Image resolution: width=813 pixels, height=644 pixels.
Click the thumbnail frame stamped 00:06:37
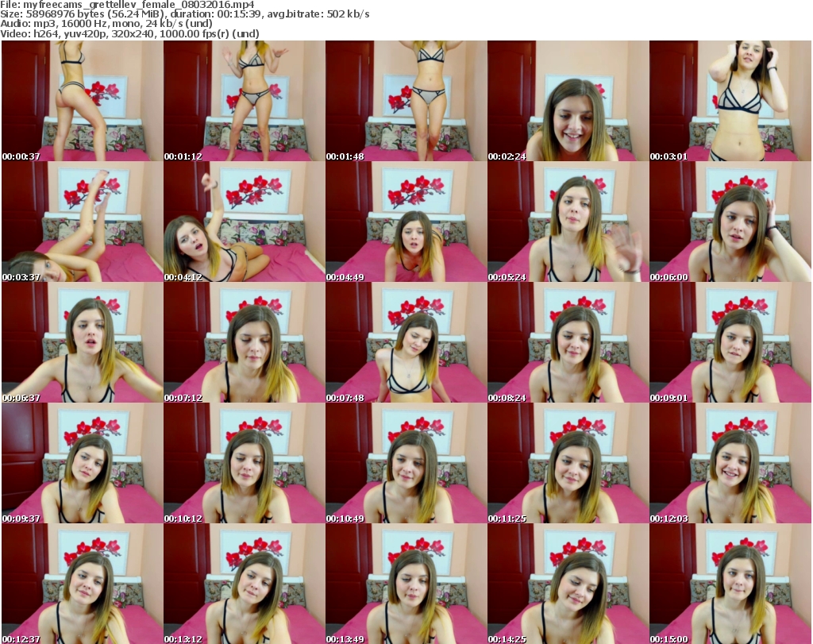pos(83,343)
